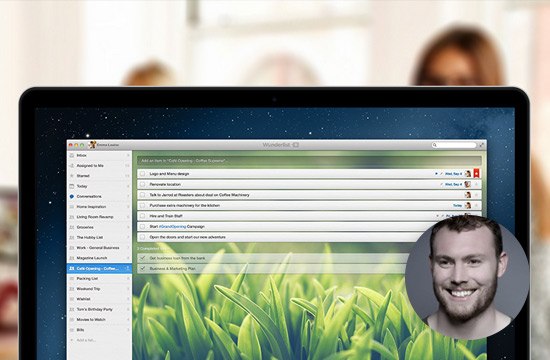This screenshot has height=360, width=550.
Task: Click Wed, Sep 4 date on Renovate location
Action: (x=454, y=184)
